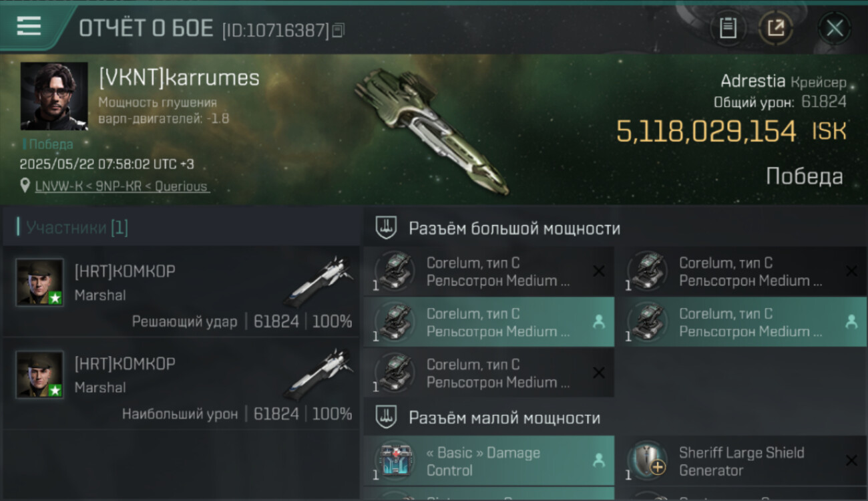Open КОМКОР portrait in Наибольший урон row
Viewport: 868px width, 501px height.
[x=40, y=374]
